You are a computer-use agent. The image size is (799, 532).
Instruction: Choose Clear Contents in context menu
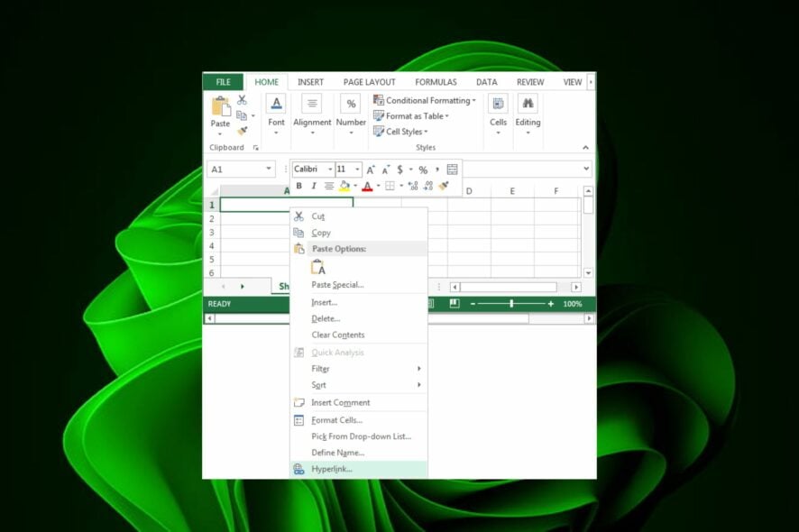[x=359, y=335]
